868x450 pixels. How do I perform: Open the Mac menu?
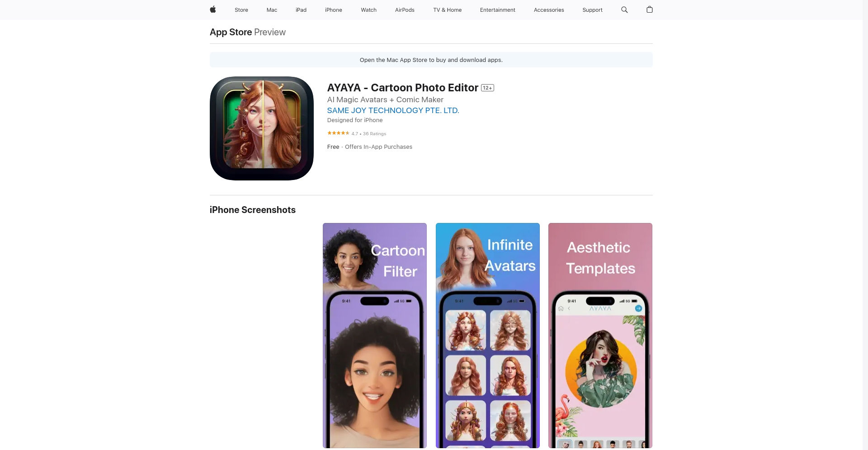tap(272, 10)
